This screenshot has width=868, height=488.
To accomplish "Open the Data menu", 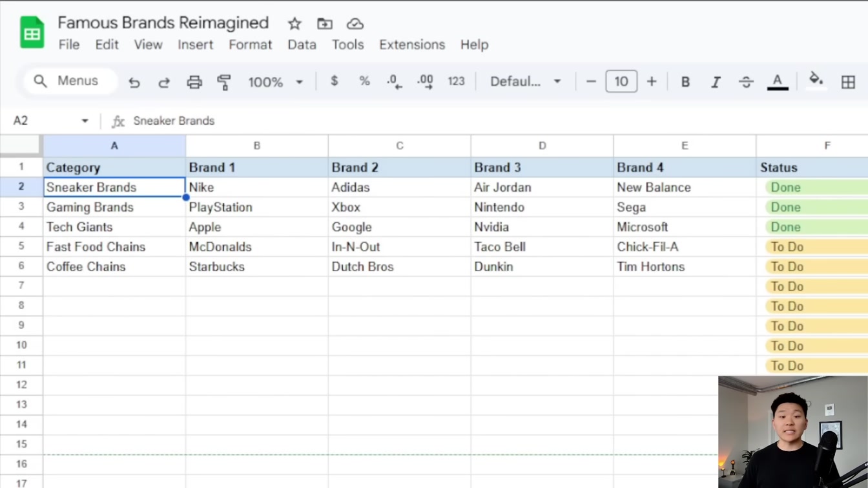I will (302, 45).
